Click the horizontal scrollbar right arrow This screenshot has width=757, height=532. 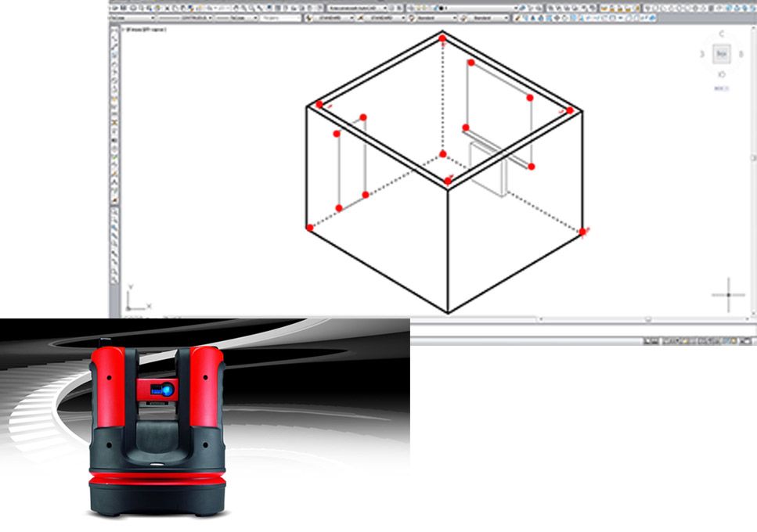pyautogui.click(x=748, y=319)
